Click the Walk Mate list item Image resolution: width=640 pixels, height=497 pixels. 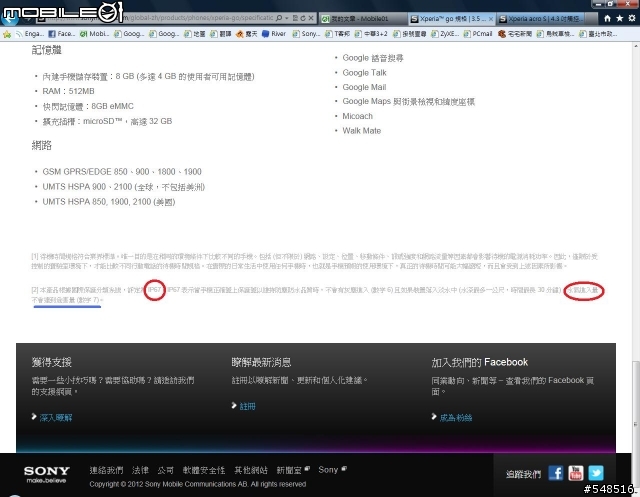click(361, 131)
